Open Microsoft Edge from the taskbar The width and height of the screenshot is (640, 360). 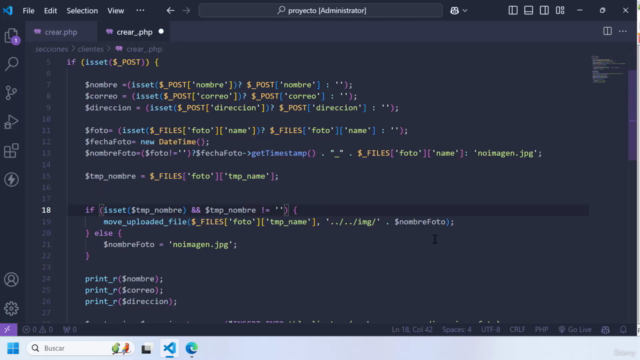[x=191, y=348]
